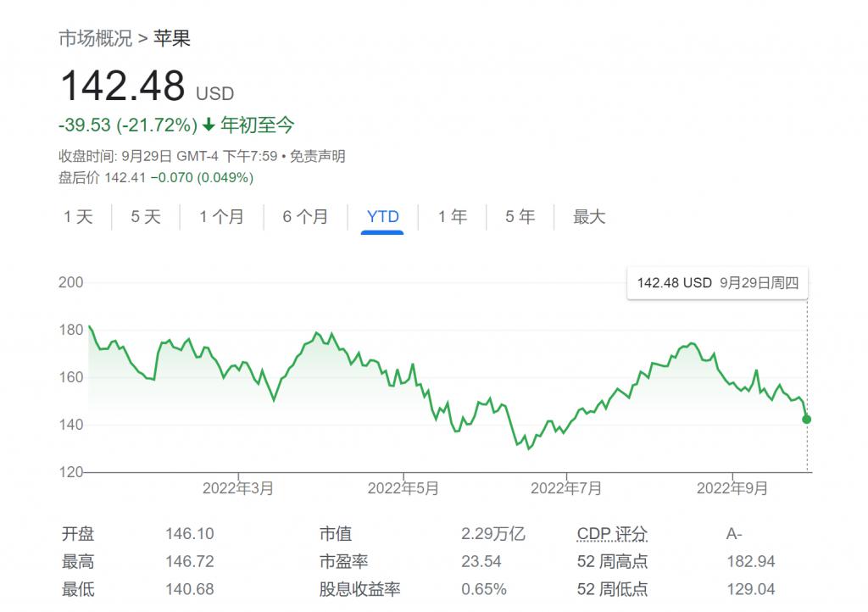Click the 苹果 breadcrumb text
The width and height of the screenshot is (868, 612).
(172, 38)
